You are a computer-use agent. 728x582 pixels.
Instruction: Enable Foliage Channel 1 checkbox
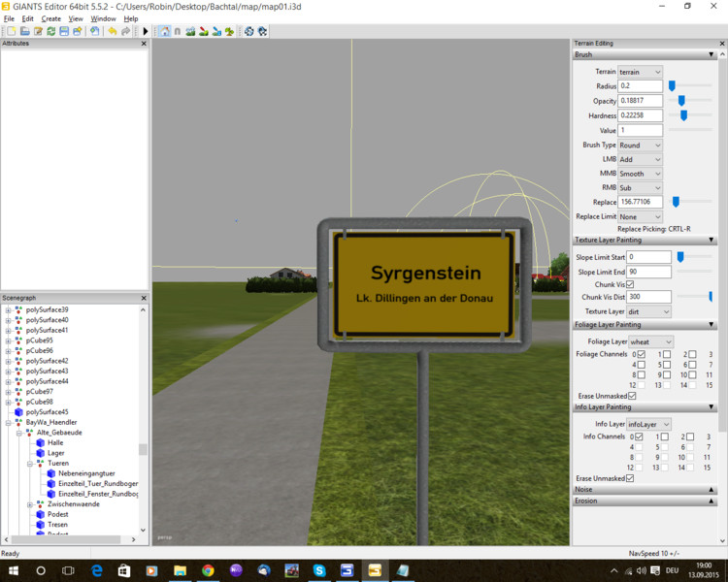tap(666, 355)
